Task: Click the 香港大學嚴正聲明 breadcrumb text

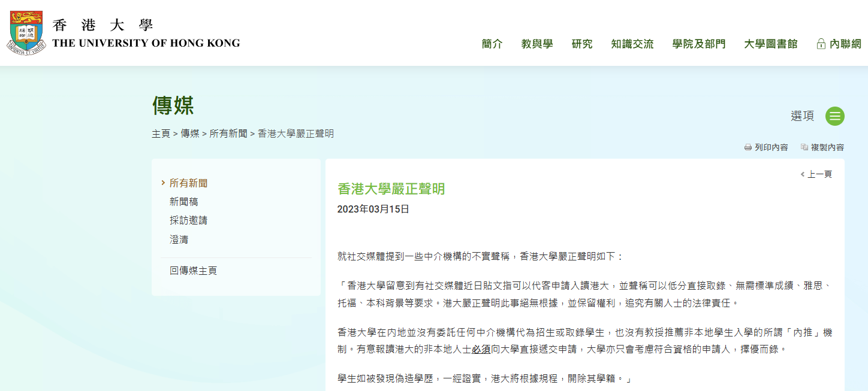Action: point(296,134)
